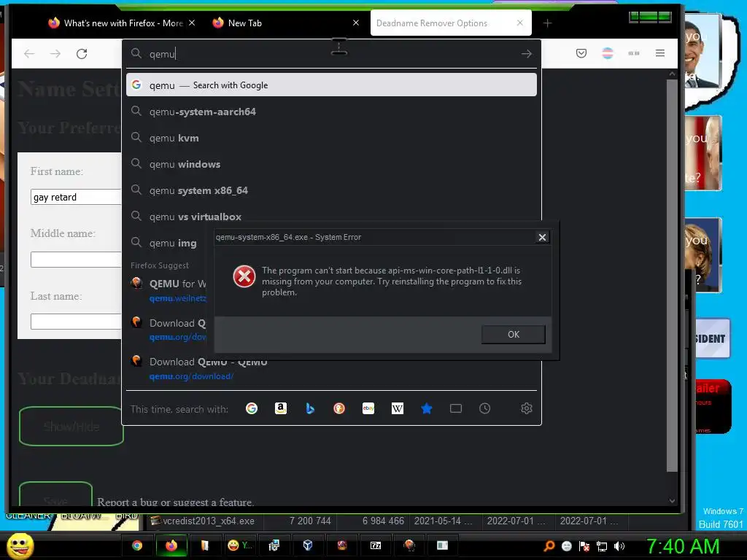Search this time with DuckDuckGo icon
Image resolution: width=747 pixels, height=560 pixels.
[338, 408]
